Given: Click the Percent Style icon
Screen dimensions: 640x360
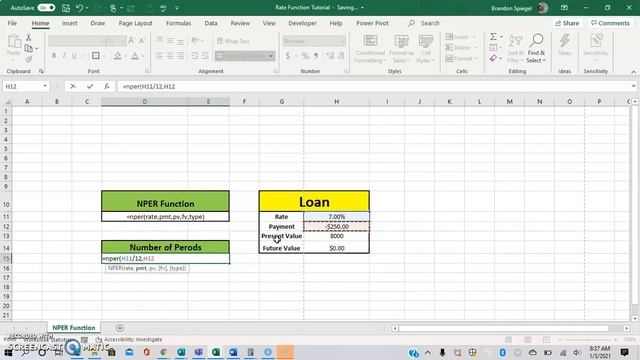Looking at the screenshot, I should click(x=305, y=56).
